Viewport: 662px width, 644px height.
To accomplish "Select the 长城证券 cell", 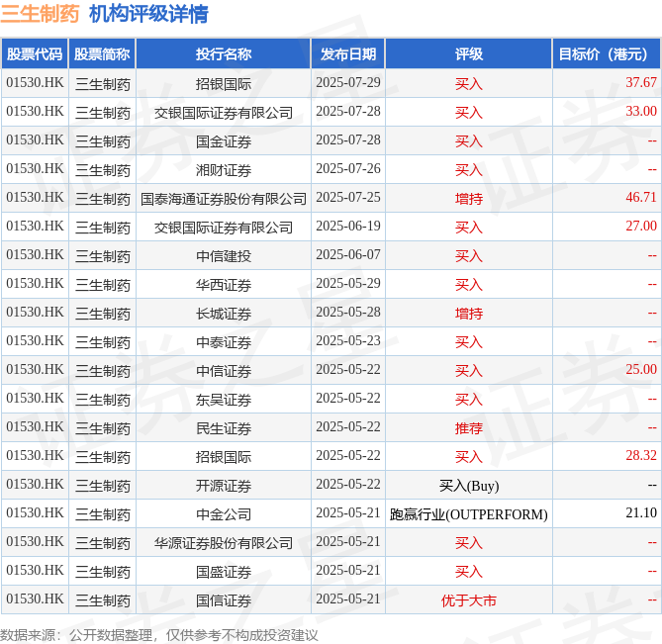I will pyautogui.click(x=224, y=314).
